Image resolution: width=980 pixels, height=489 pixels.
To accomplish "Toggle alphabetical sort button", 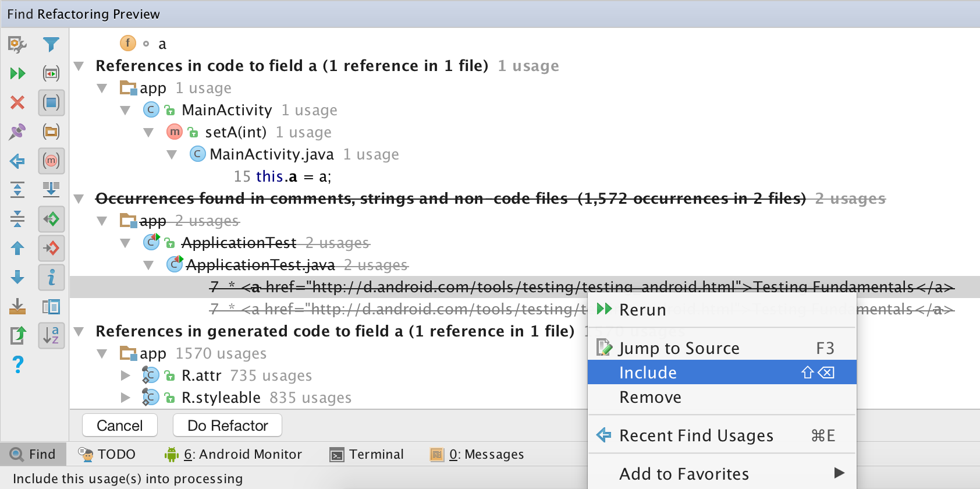I will [x=51, y=335].
